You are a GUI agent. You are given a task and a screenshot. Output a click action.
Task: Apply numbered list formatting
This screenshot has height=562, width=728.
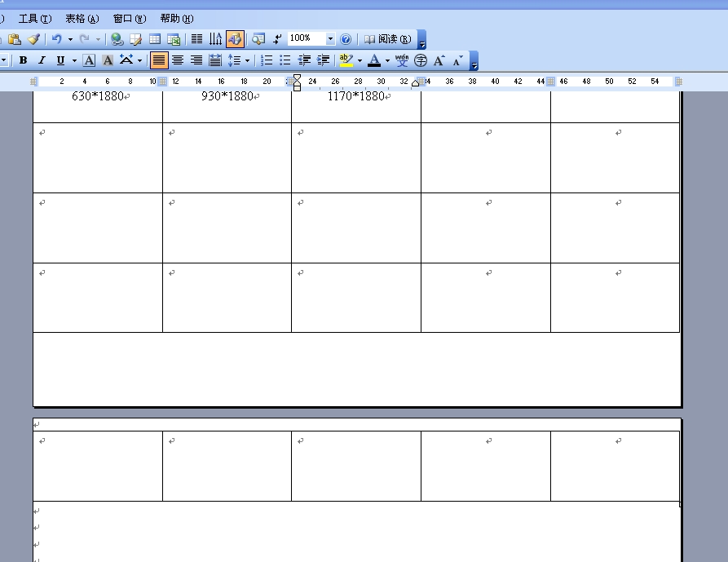[x=267, y=60]
